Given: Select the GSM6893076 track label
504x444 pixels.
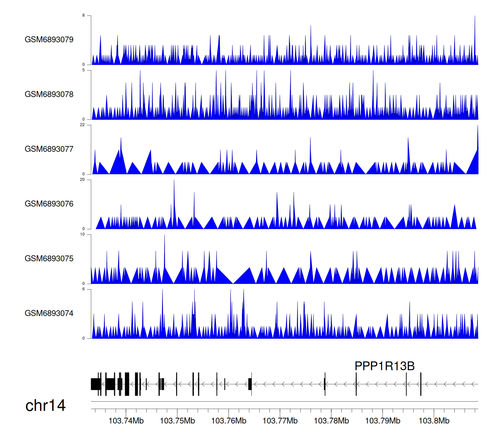Looking at the screenshot, I should click(x=49, y=204).
